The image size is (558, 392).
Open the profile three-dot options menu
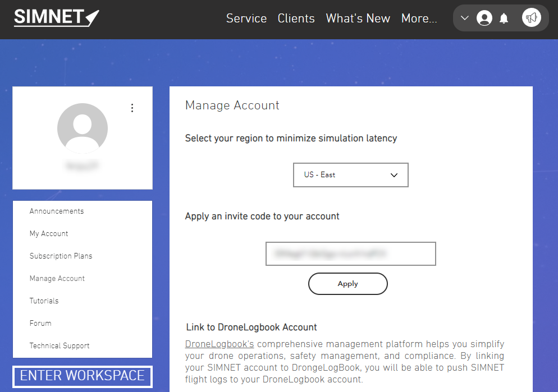(x=132, y=108)
